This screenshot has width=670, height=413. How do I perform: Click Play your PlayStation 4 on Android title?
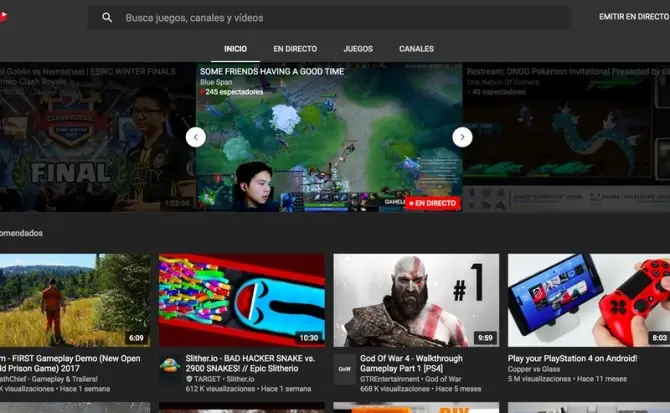pyautogui.click(x=573, y=358)
